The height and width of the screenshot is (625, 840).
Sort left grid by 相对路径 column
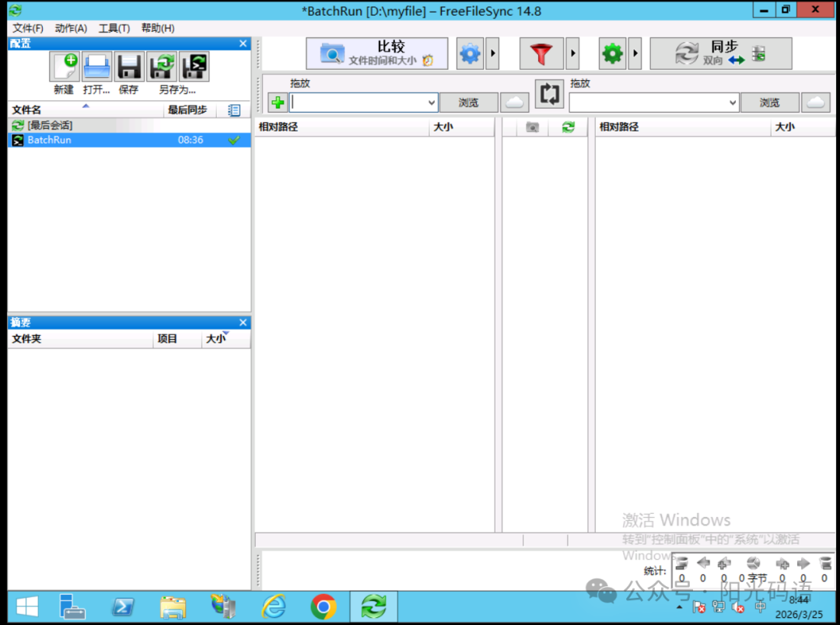click(341, 127)
